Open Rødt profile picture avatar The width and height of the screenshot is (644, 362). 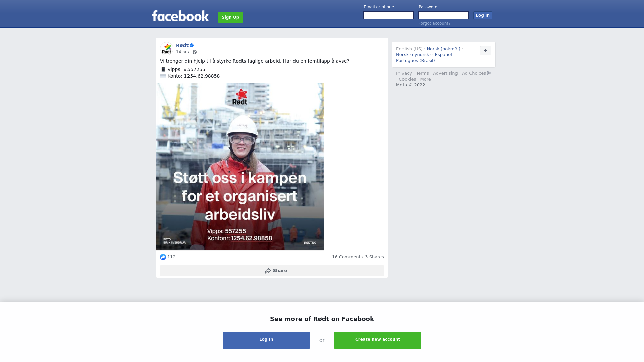(x=167, y=49)
